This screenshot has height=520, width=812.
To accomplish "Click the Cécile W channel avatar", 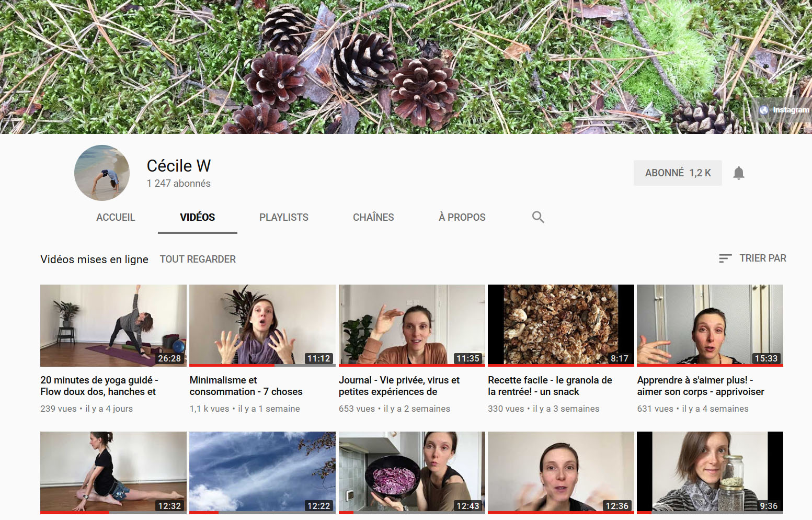I will [102, 173].
